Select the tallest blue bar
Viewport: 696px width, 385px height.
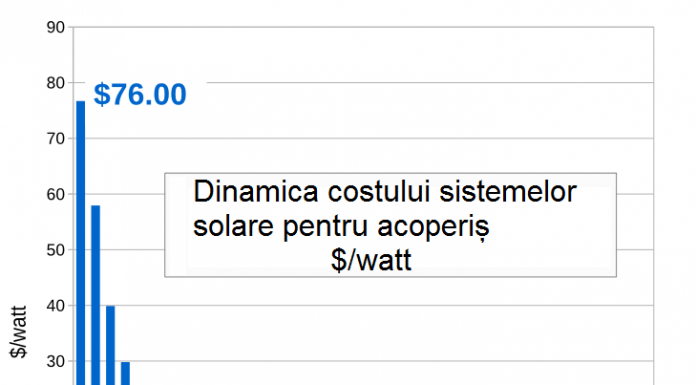coord(81,243)
